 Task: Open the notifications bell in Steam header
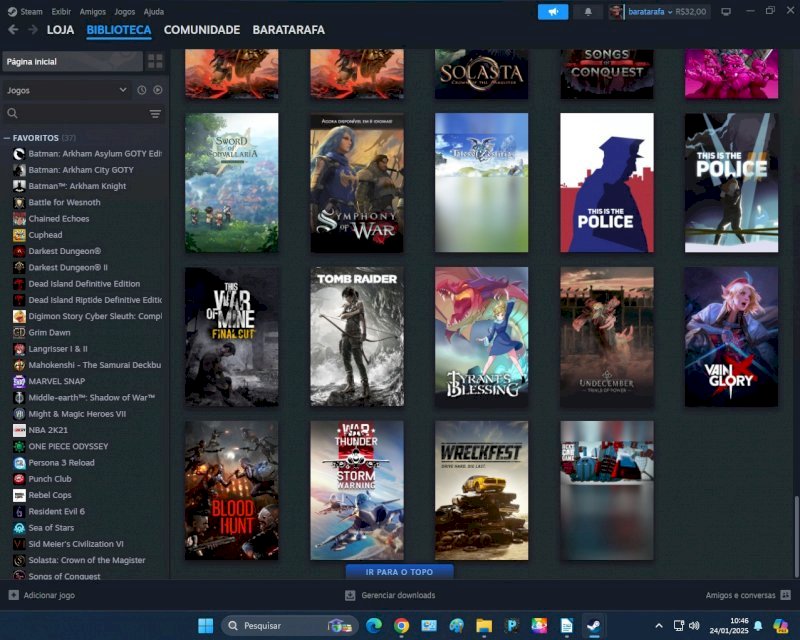(588, 11)
